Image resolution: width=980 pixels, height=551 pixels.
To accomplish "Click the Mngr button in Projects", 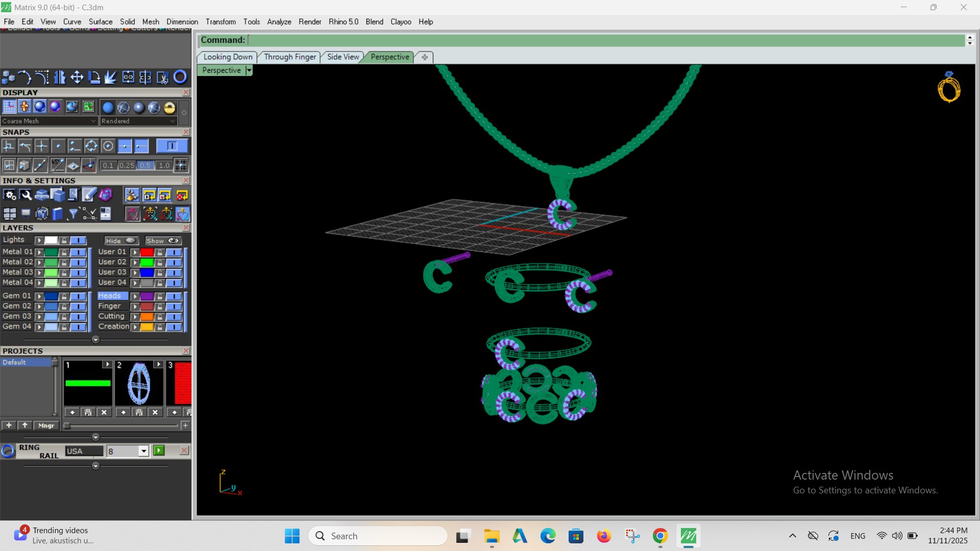I will (x=46, y=425).
